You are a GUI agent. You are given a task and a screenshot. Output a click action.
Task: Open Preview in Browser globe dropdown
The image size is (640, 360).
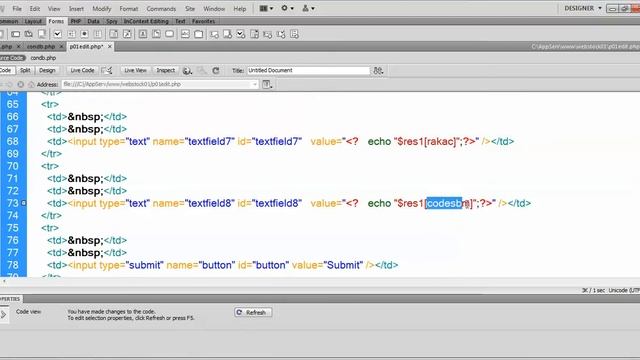click(187, 71)
